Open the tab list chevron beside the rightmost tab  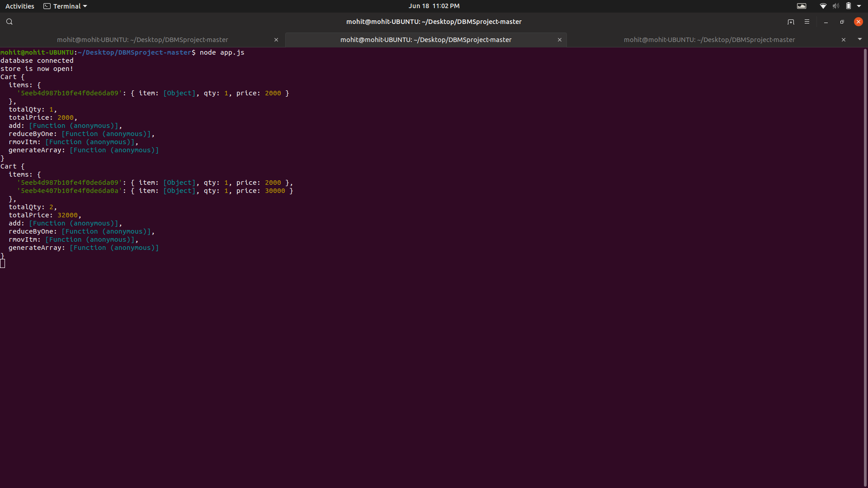point(860,39)
